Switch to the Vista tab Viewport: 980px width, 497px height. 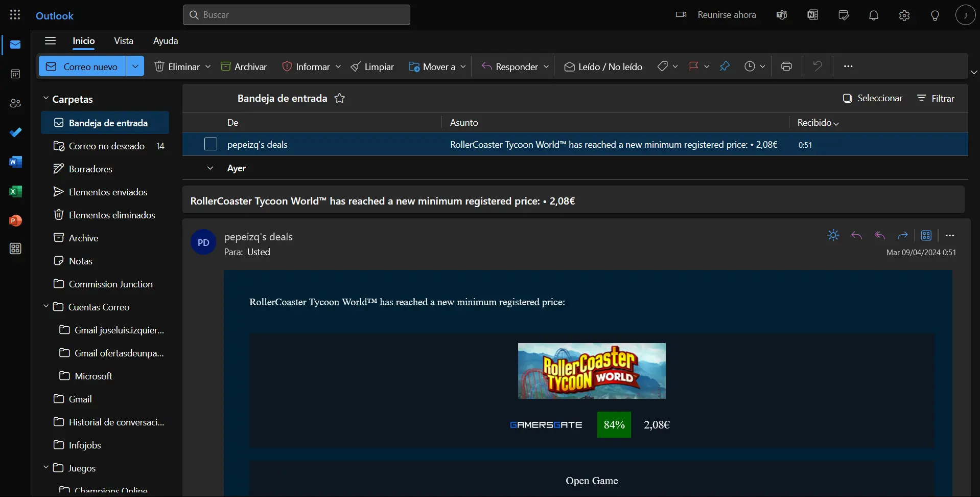[x=124, y=41]
